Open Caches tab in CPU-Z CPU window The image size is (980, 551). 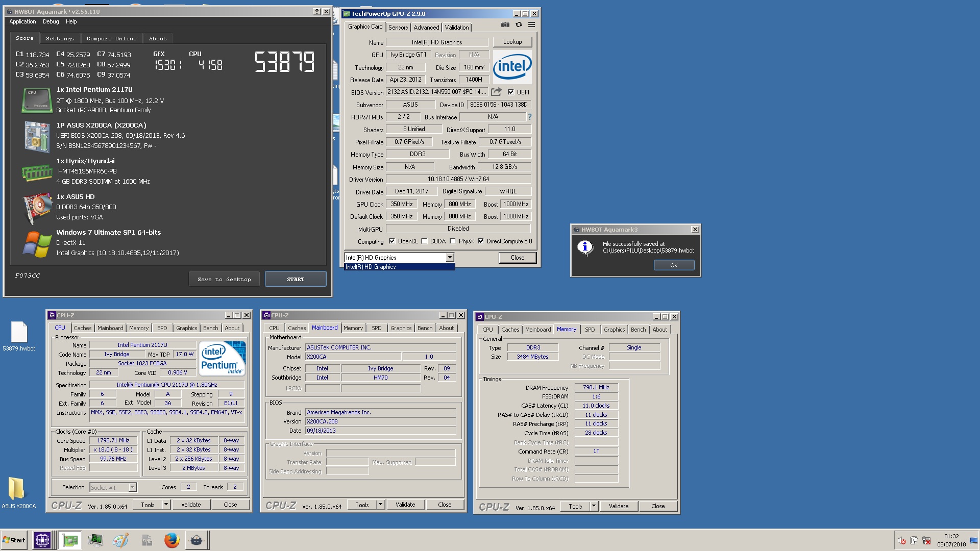tap(82, 328)
